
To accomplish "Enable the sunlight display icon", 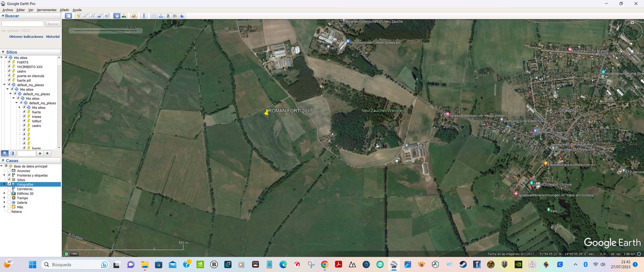I will (x=124, y=16).
